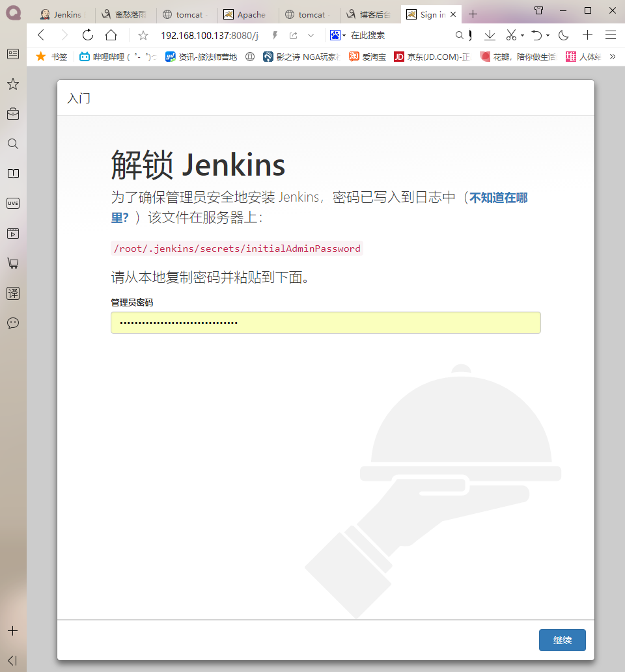
Task: Click the lightning speed-mode icon in address bar
Action: [275, 36]
